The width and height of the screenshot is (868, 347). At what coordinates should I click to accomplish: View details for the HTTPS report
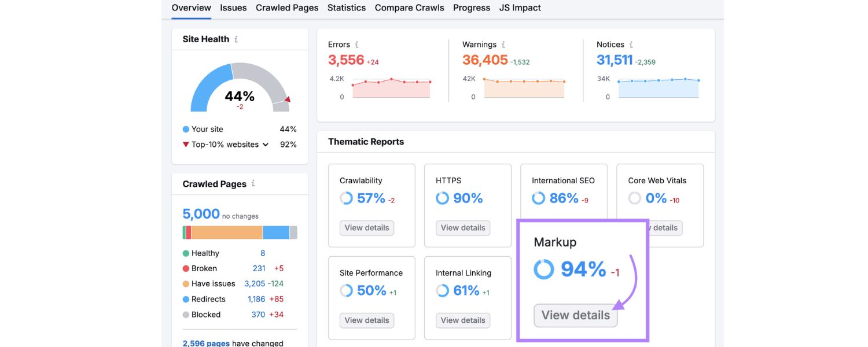[462, 228]
